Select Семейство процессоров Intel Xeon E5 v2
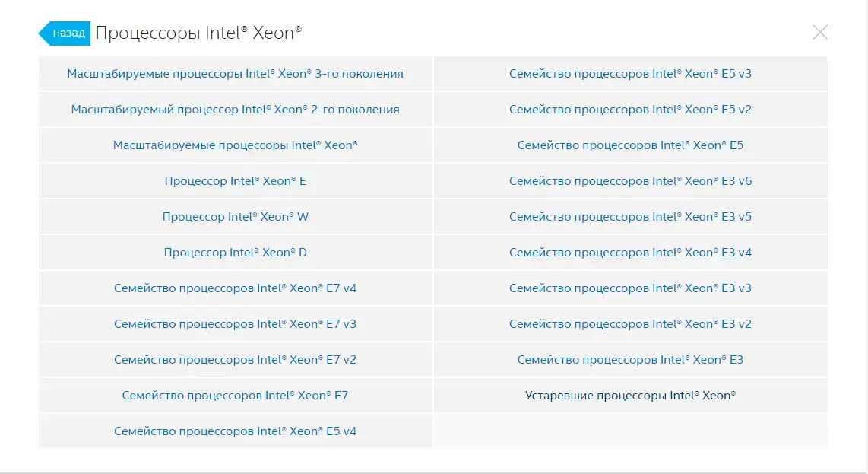 click(x=631, y=110)
